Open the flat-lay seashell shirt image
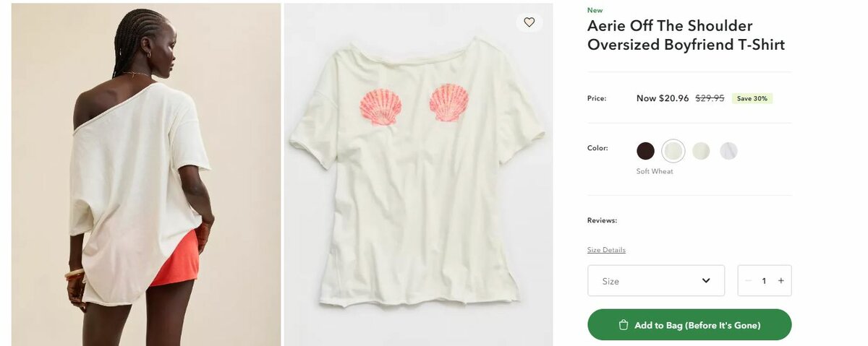868x346 pixels. (x=417, y=174)
